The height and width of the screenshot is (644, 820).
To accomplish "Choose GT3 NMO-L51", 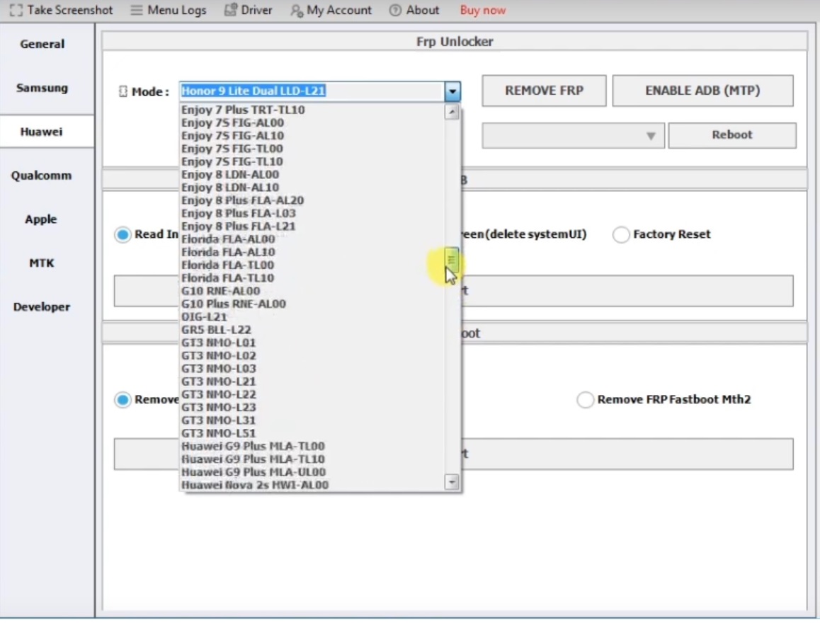I will click(312, 433).
